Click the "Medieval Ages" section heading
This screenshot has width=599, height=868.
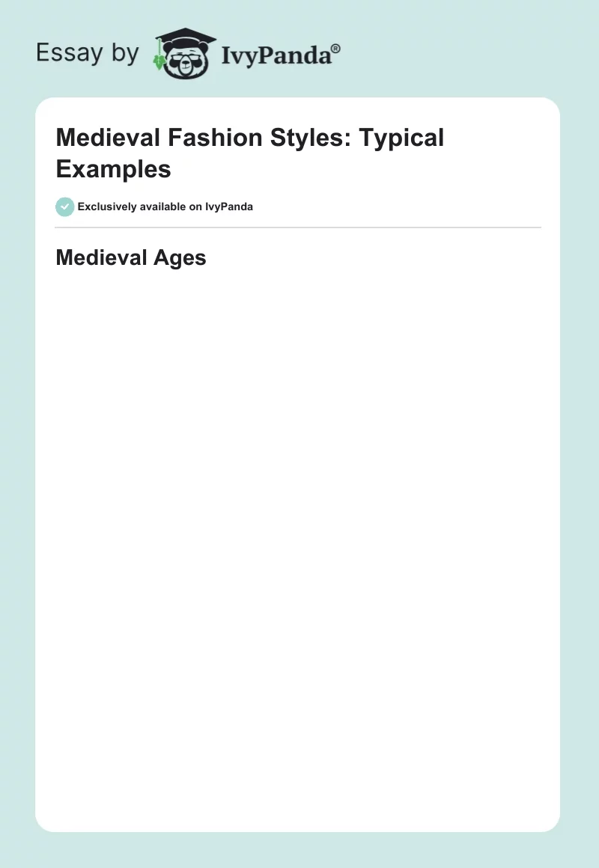pyautogui.click(x=130, y=257)
